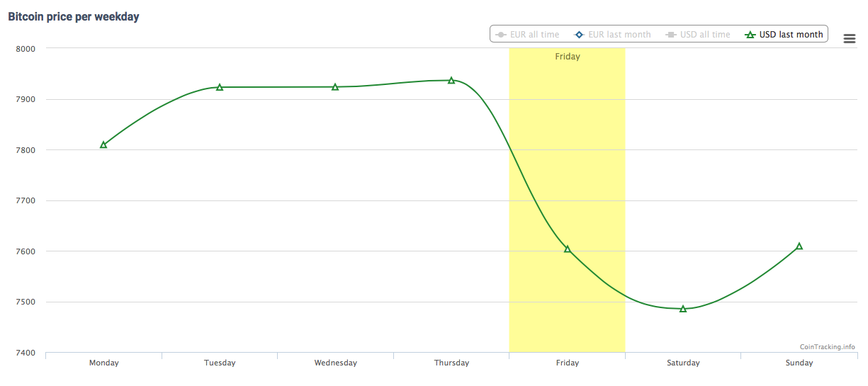
Task: Select the Friday data point marker
Action: click(x=567, y=249)
